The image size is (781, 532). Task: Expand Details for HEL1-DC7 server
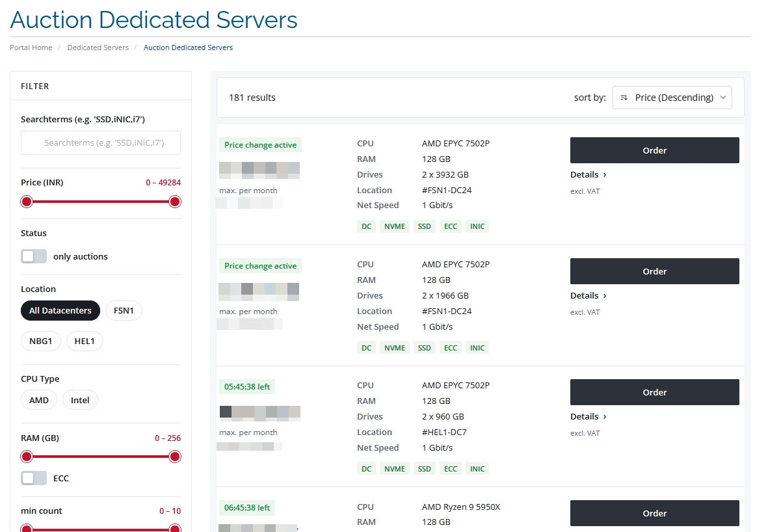pyautogui.click(x=588, y=416)
